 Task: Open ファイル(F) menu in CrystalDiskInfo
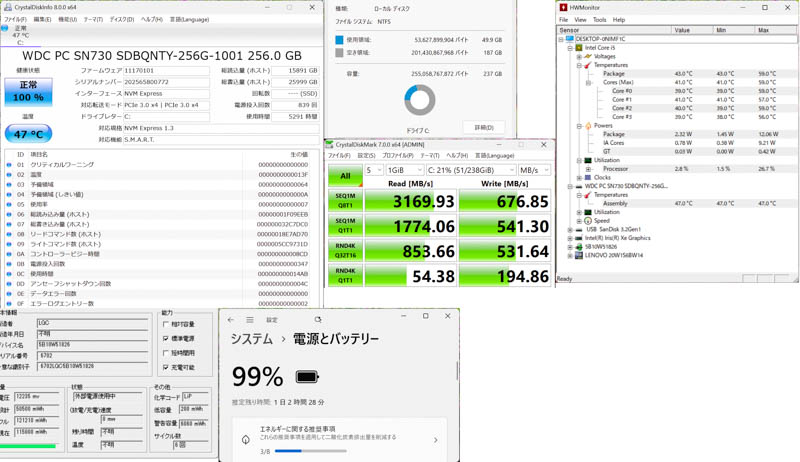pos(15,19)
